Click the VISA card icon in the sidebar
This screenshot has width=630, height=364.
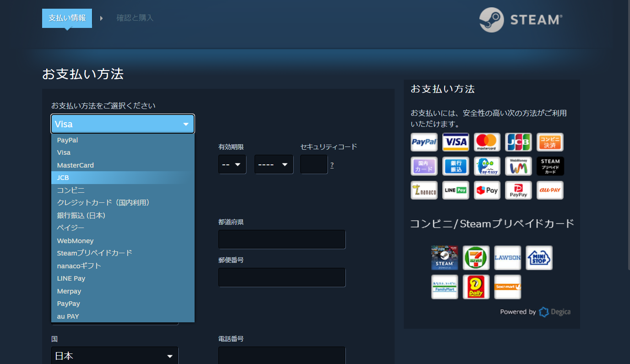tap(455, 142)
